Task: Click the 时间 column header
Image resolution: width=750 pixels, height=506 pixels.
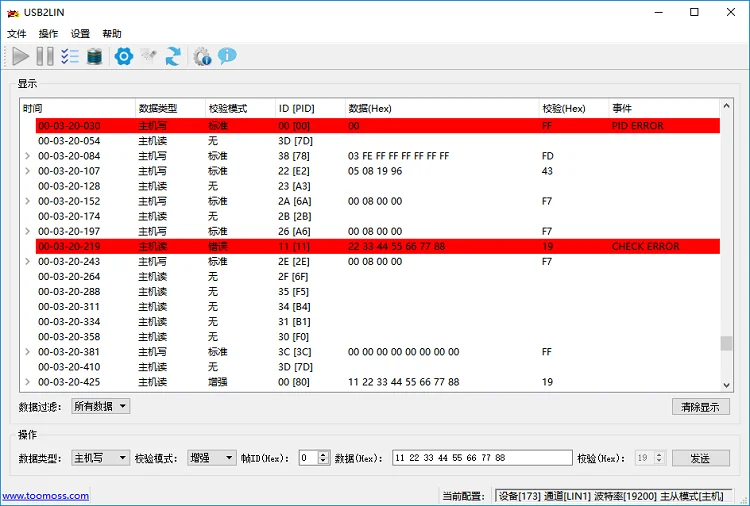Action: coord(77,109)
